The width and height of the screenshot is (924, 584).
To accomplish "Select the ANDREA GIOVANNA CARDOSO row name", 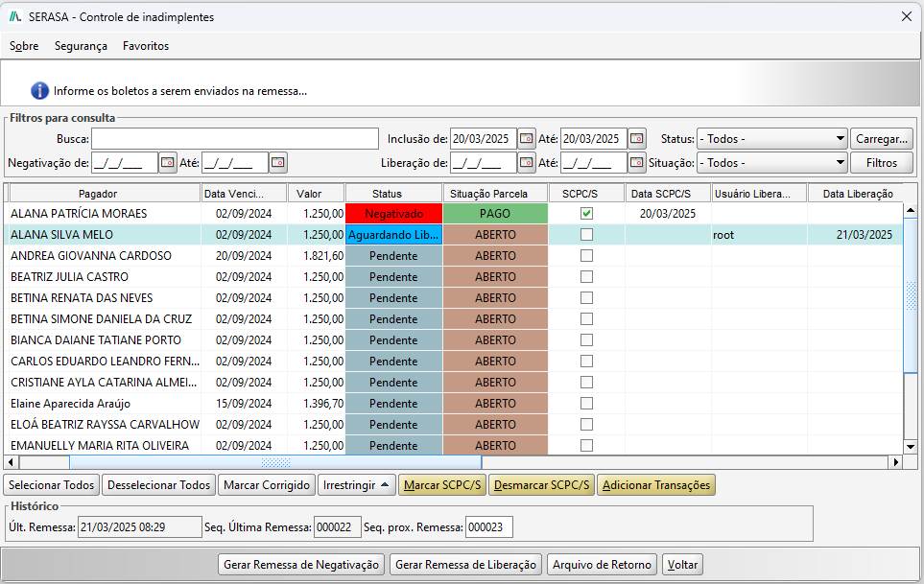I will (91, 256).
